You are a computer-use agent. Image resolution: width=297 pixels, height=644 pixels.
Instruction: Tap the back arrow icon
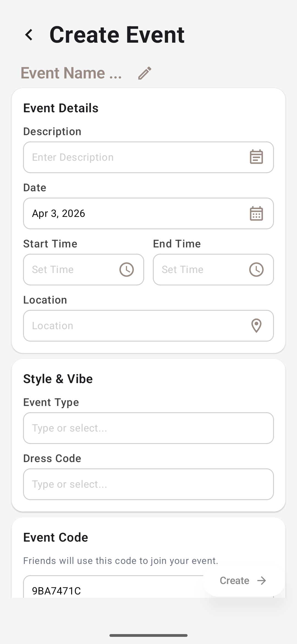[29, 35]
